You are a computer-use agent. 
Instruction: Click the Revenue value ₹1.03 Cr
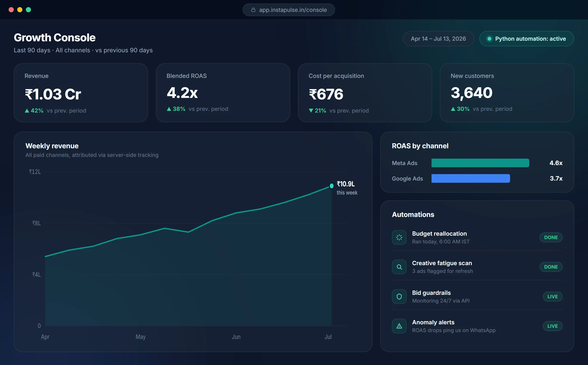[x=53, y=94]
